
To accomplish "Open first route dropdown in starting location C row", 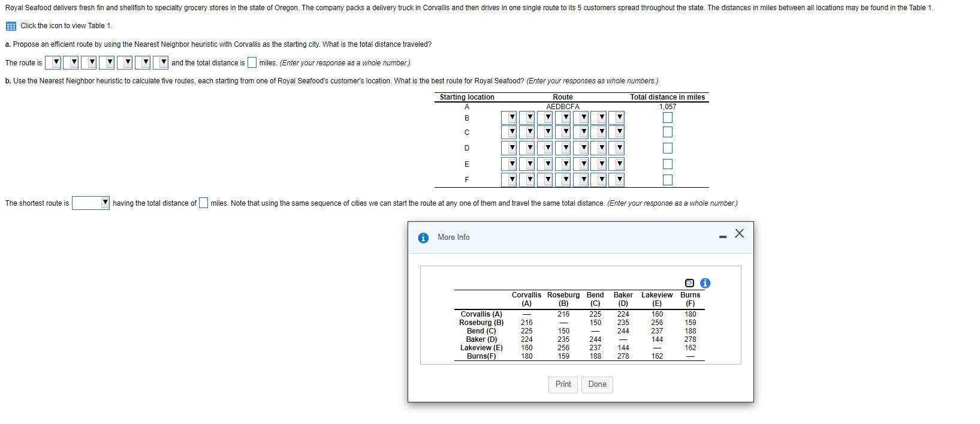I will [509, 132].
